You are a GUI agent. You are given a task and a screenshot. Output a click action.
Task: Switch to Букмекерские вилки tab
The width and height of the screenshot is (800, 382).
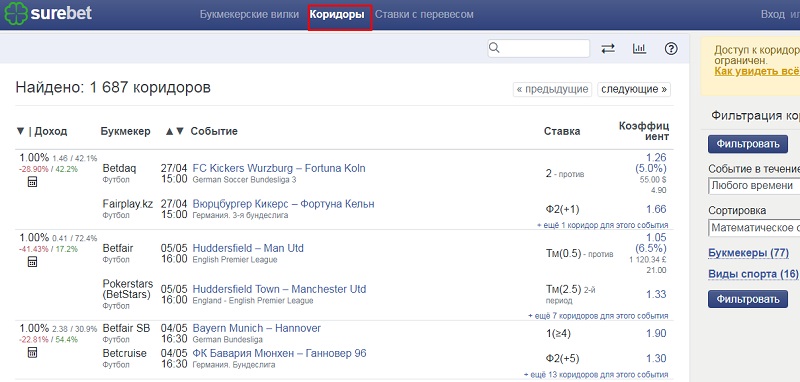(x=249, y=14)
